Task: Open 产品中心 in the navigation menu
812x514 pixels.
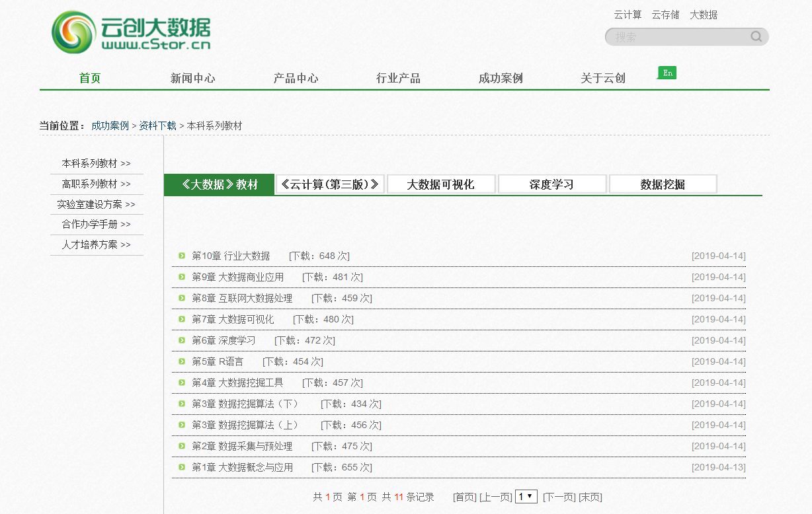Action: (296, 78)
